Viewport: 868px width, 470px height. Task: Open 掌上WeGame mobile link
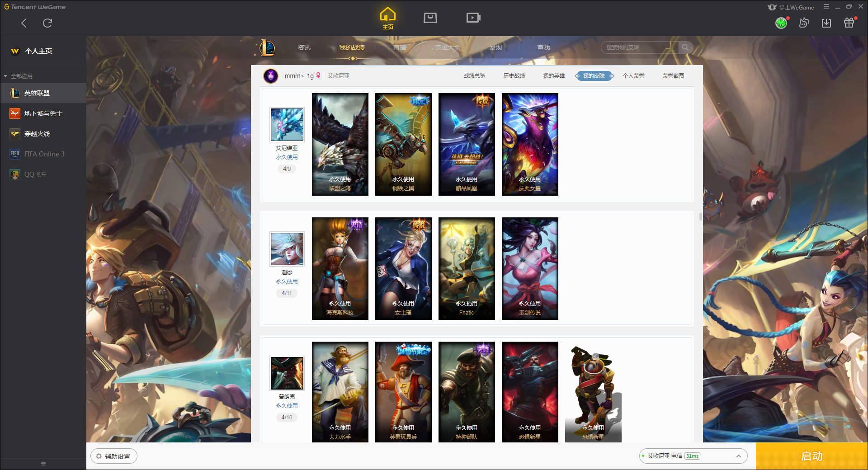(791, 7)
